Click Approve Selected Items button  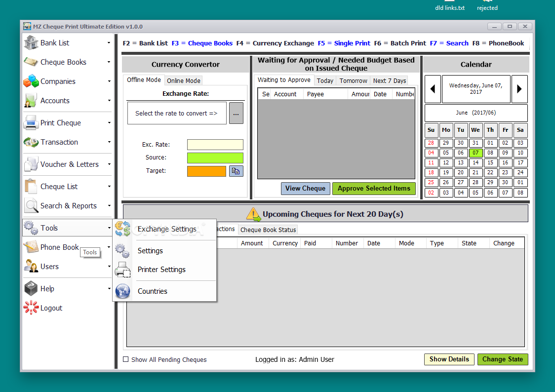coord(374,189)
